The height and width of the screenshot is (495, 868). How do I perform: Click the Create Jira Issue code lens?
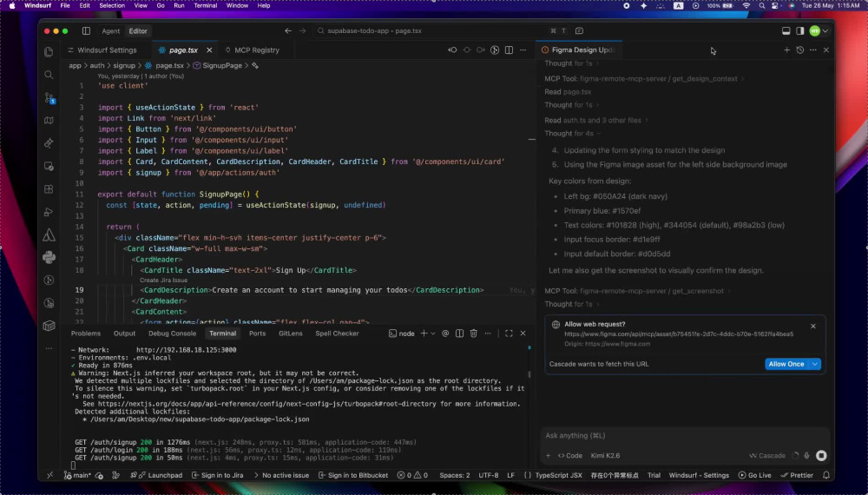(x=163, y=280)
